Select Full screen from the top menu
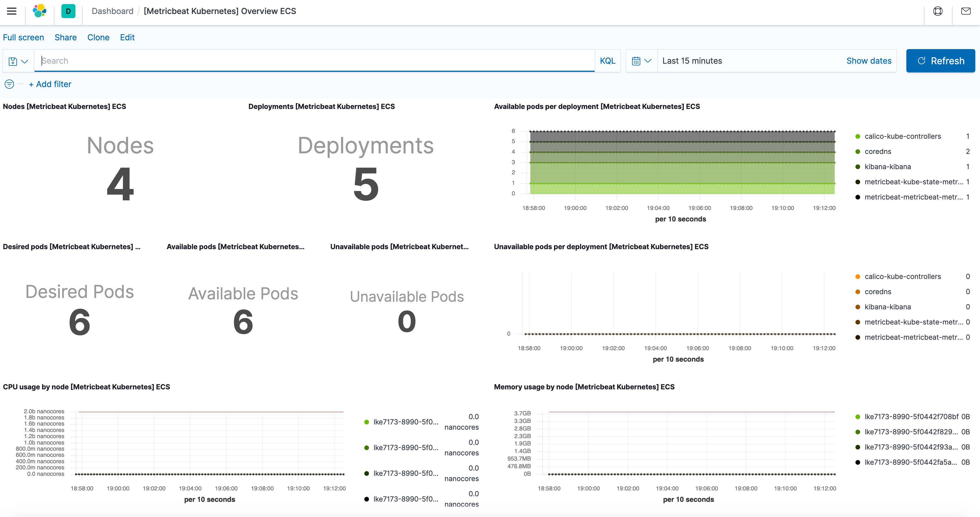Image resolution: width=980 pixels, height=517 pixels. point(23,37)
